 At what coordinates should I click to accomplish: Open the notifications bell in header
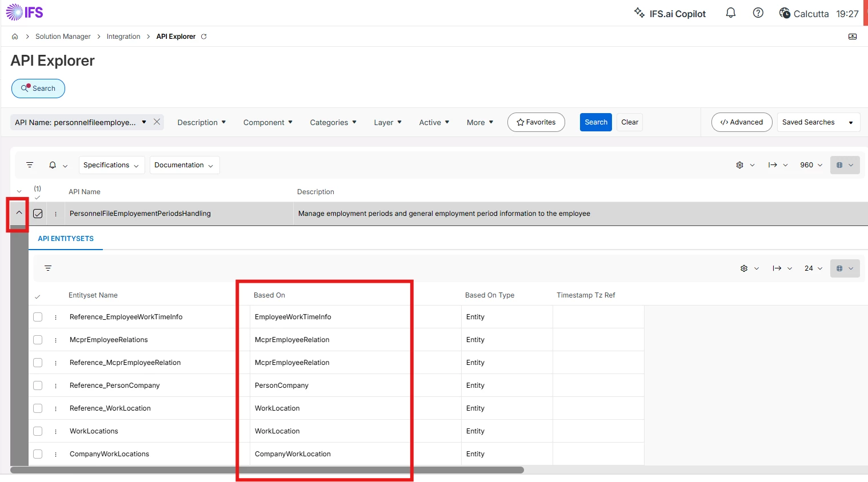click(730, 13)
